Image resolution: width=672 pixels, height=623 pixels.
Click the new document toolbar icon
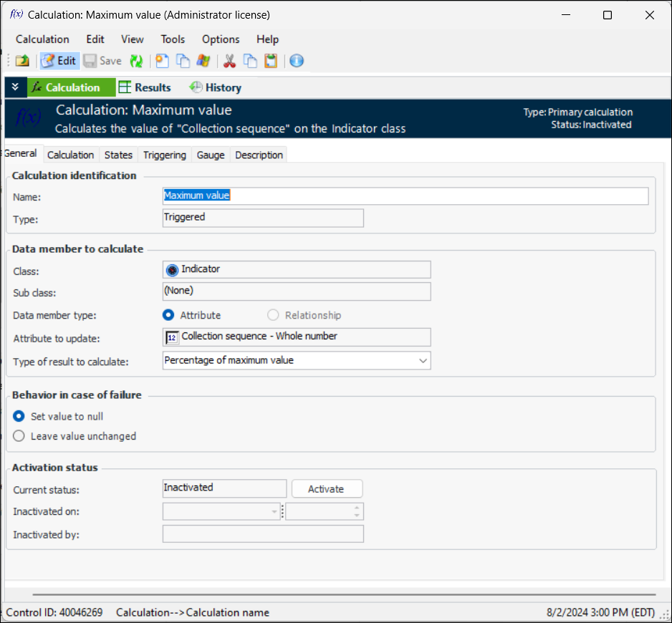162,61
